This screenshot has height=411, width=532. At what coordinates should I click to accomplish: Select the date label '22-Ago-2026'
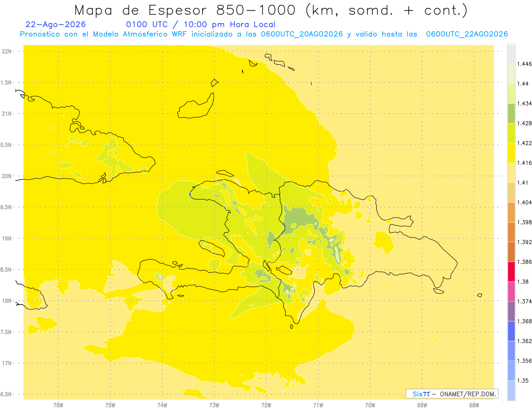point(56,25)
